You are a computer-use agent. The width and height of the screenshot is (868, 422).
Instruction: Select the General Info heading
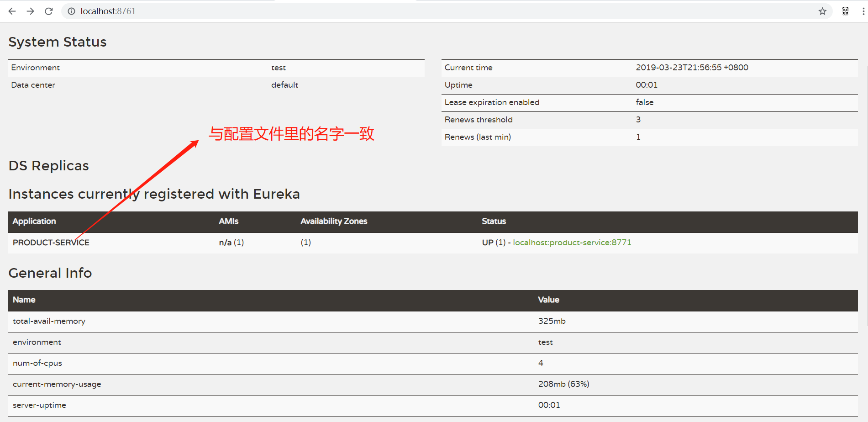point(50,273)
